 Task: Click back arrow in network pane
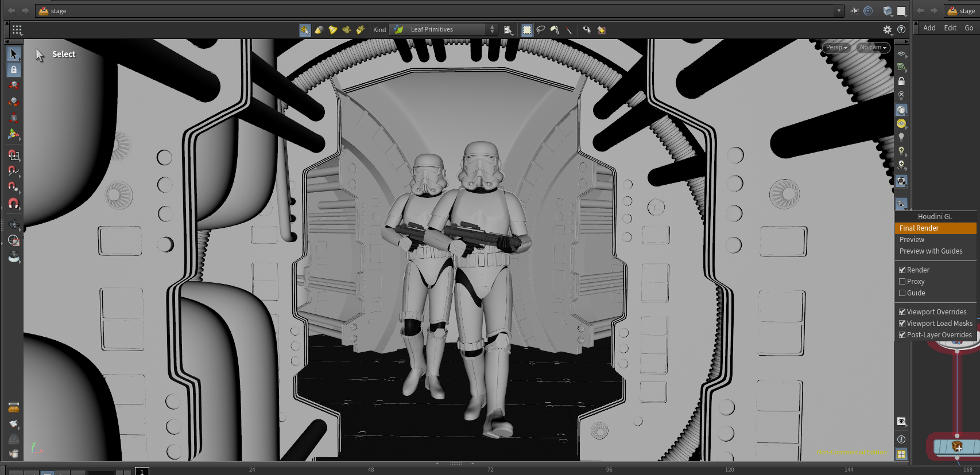(920, 11)
